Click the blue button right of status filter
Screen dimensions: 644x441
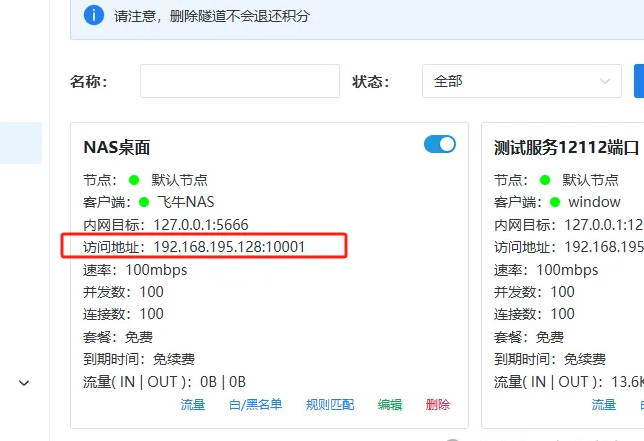pyautogui.click(x=639, y=81)
